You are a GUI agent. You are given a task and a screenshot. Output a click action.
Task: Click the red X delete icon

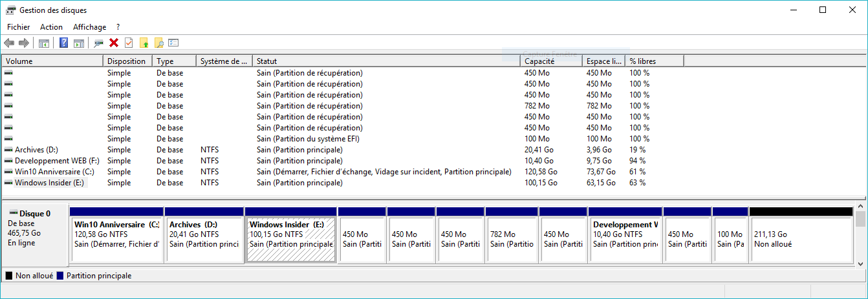[114, 43]
